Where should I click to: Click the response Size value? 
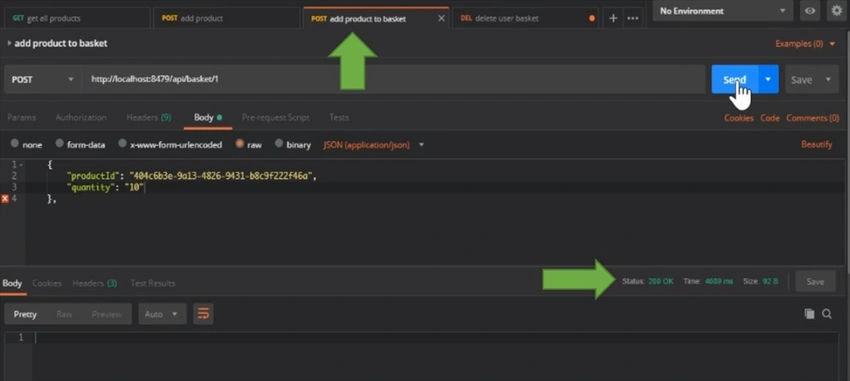pos(771,281)
